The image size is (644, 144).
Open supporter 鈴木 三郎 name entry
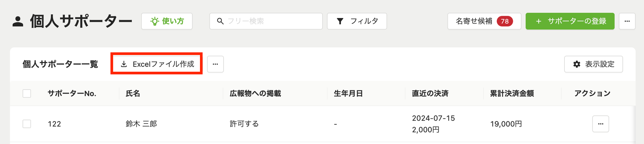[x=141, y=124]
